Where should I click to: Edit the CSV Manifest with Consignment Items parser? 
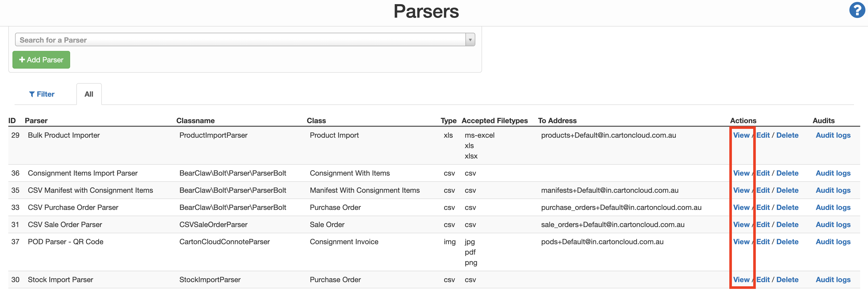(x=764, y=190)
